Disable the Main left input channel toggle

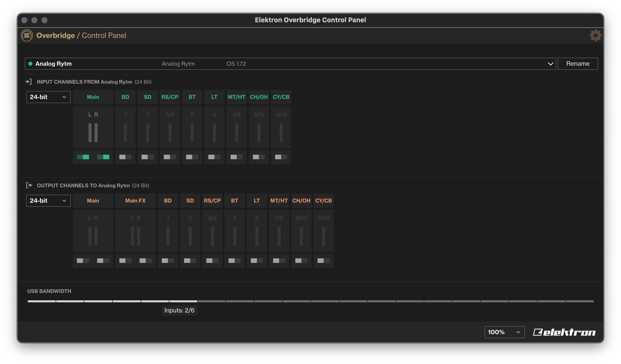click(x=83, y=157)
